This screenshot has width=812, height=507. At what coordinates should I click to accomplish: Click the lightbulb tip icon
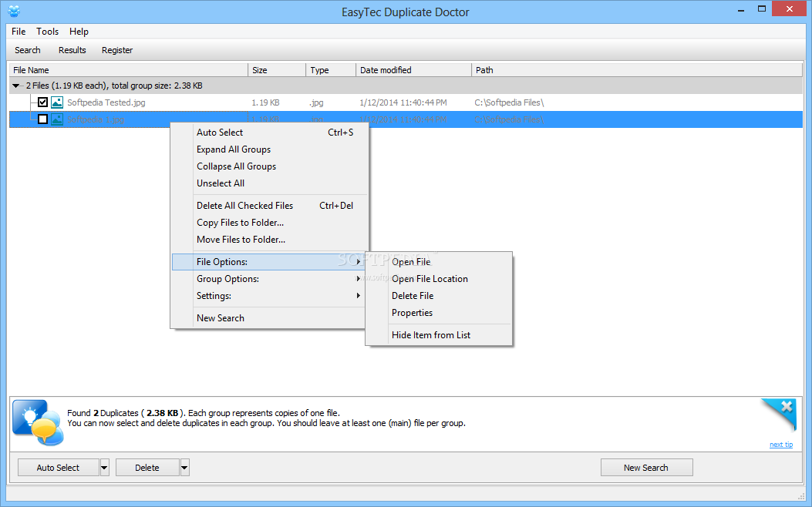38,422
